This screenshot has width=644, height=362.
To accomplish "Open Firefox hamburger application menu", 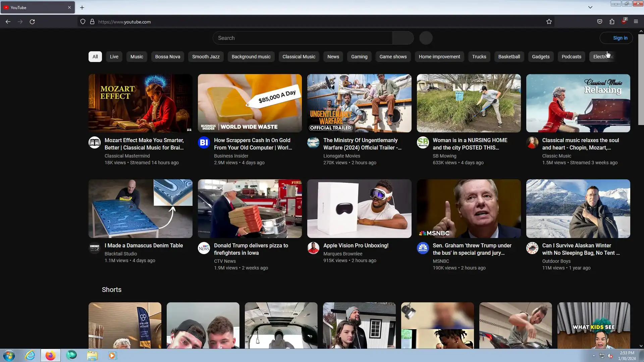I will click(636, 22).
